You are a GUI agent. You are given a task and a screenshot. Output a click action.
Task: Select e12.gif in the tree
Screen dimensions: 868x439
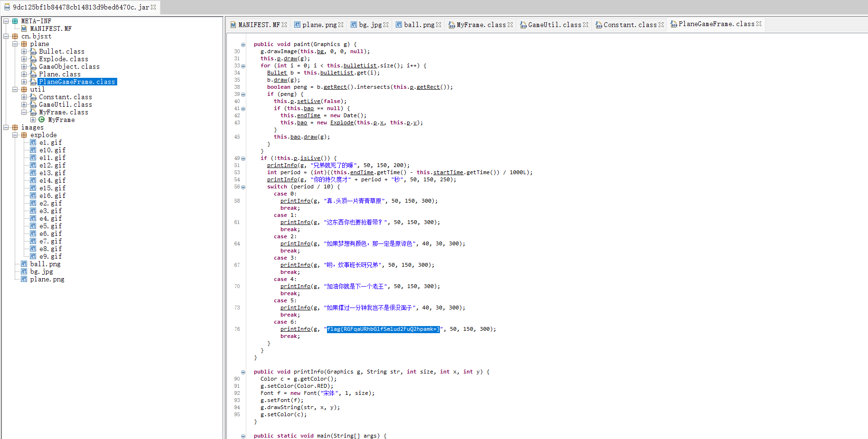(52, 165)
